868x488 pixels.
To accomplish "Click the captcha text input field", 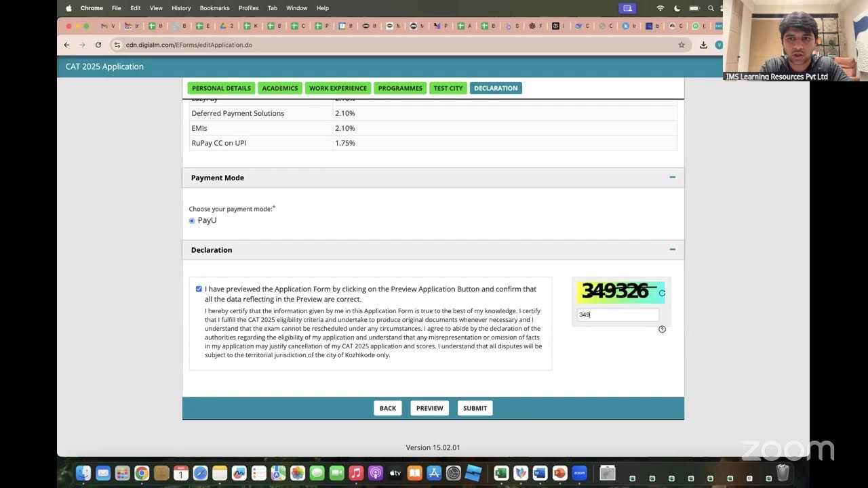I will [618, 314].
